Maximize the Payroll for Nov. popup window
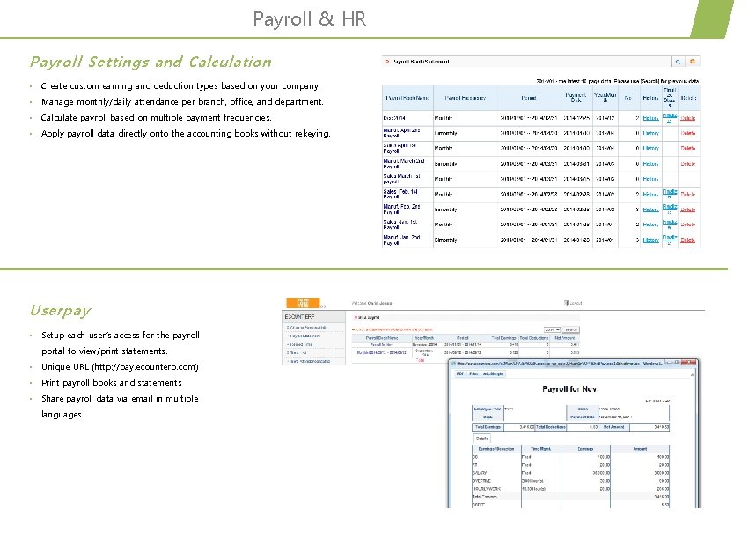 [678, 362]
